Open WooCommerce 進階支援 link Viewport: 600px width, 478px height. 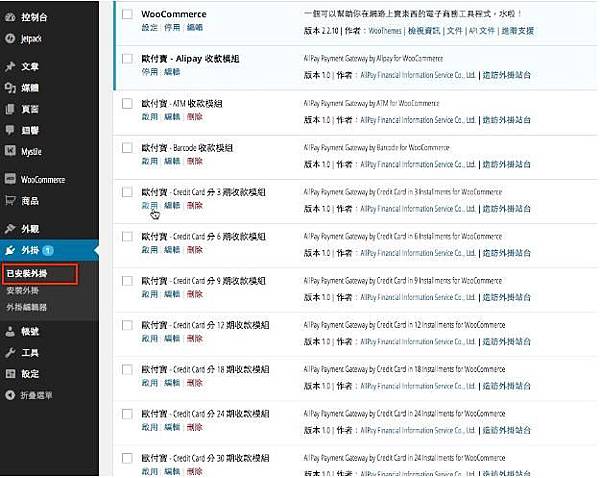click(517, 31)
